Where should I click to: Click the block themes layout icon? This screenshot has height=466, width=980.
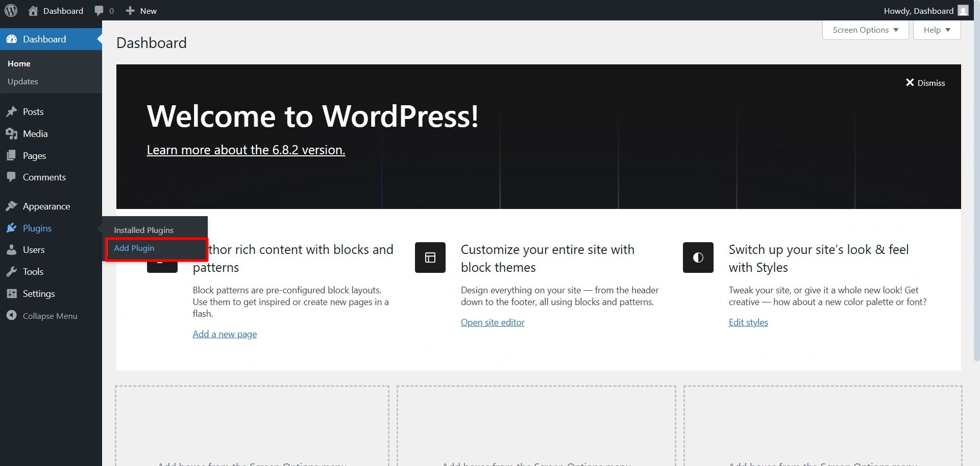(x=430, y=258)
